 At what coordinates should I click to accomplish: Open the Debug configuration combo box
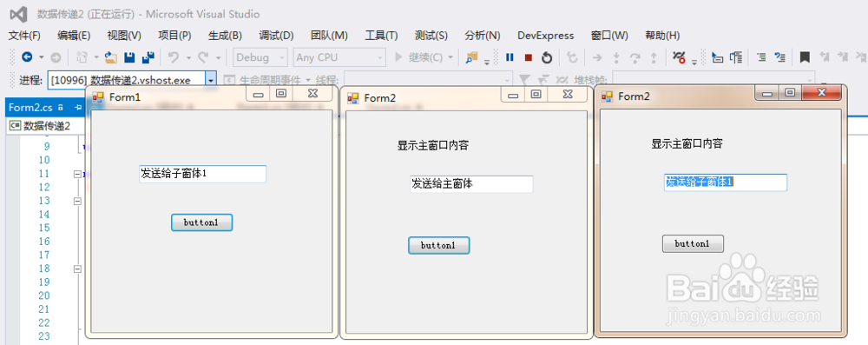pyautogui.click(x=260, y=57)
